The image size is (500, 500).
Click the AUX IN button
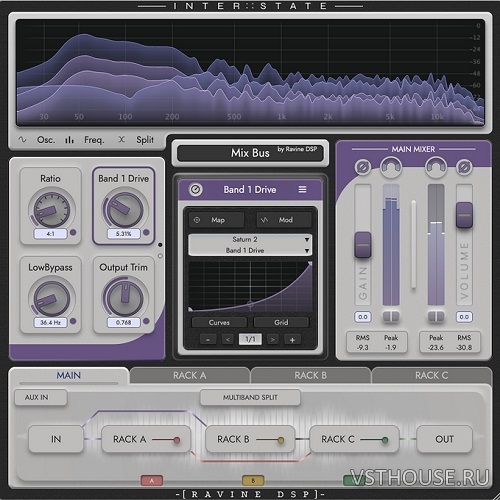[40, 397]
